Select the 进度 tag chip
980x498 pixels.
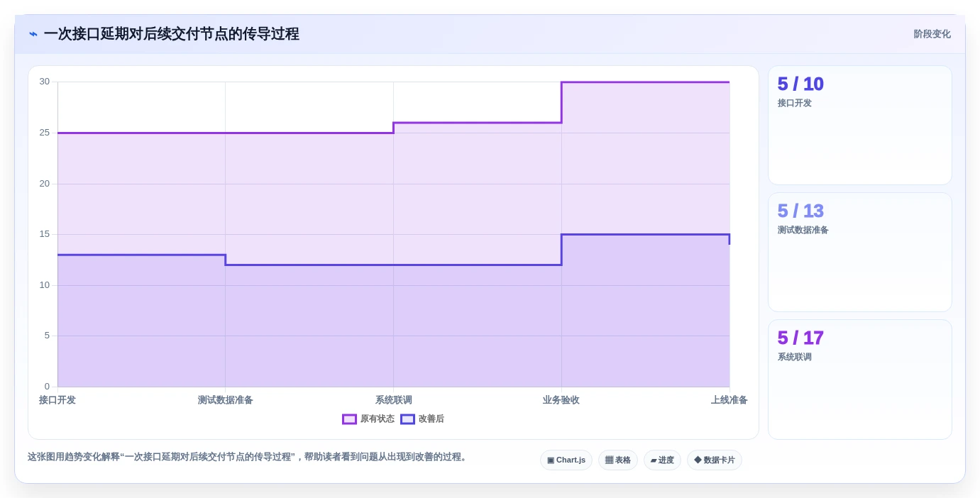tap(662, 460)
